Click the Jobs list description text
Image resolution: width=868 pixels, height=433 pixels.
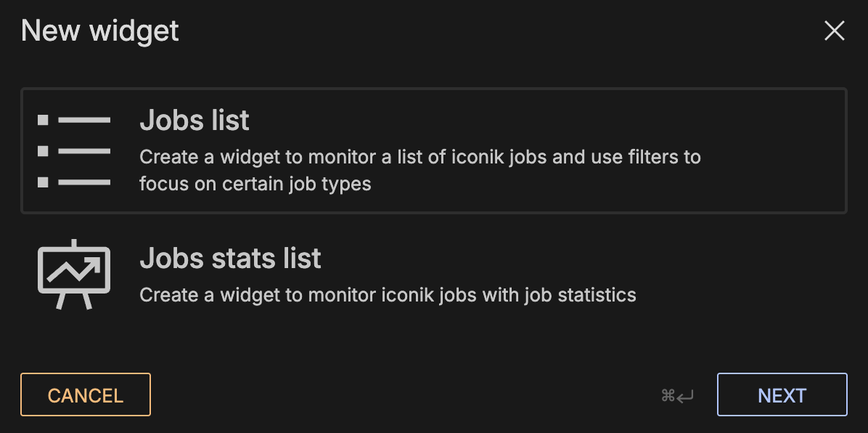(419, 157)
